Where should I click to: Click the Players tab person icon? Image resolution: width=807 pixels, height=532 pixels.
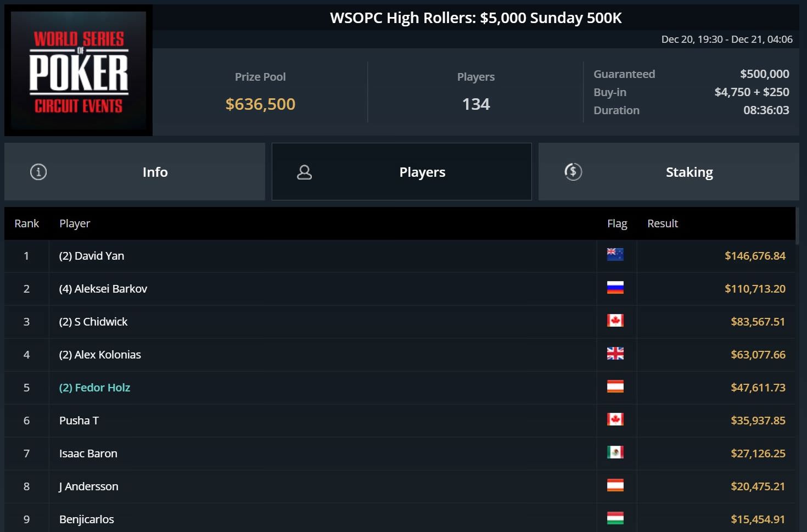(304, 172)
